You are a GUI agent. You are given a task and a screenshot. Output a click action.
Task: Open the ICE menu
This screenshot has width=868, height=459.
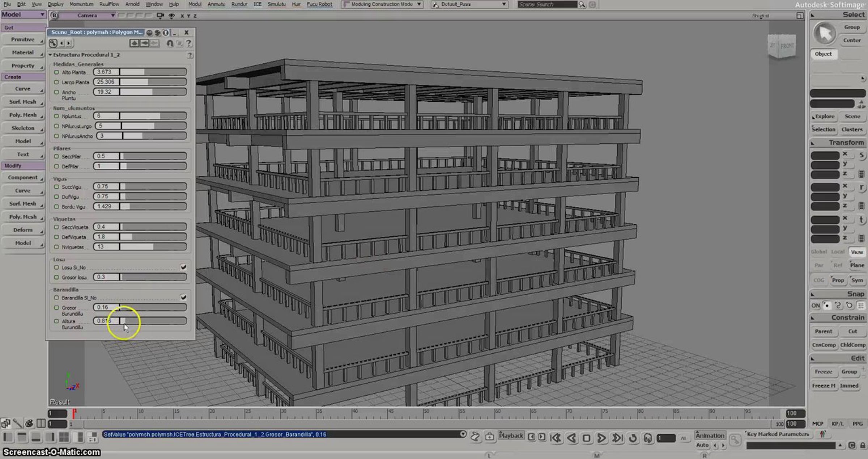coord(257,4)
